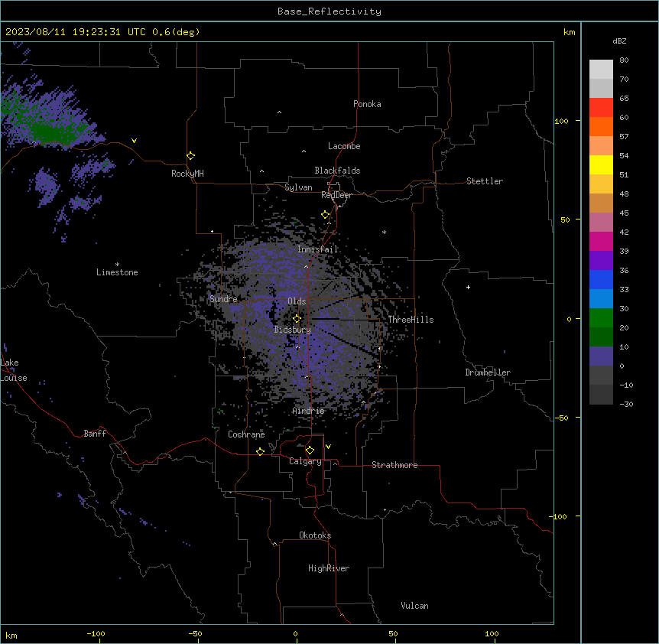This screenshot has width=659, height=644.
Task: Click the Innisfail city label
Action: [318, 249]
